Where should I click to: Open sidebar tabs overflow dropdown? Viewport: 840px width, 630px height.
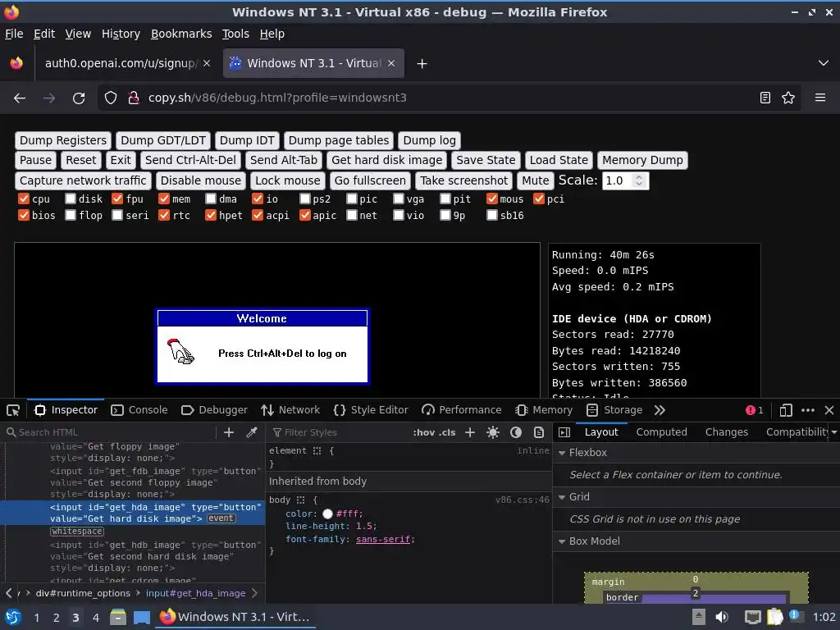coord(834,432)
